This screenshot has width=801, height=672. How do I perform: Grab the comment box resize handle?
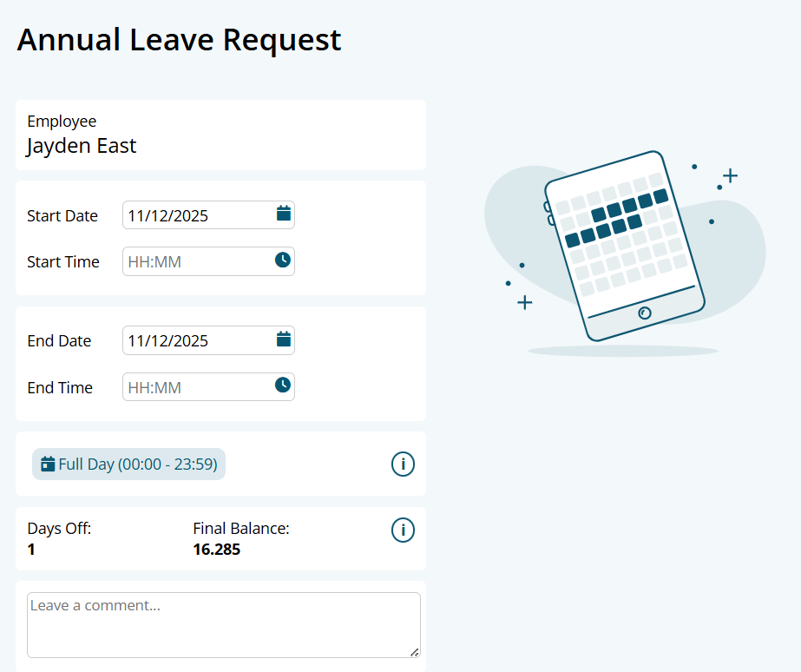[x=414, y=651]
